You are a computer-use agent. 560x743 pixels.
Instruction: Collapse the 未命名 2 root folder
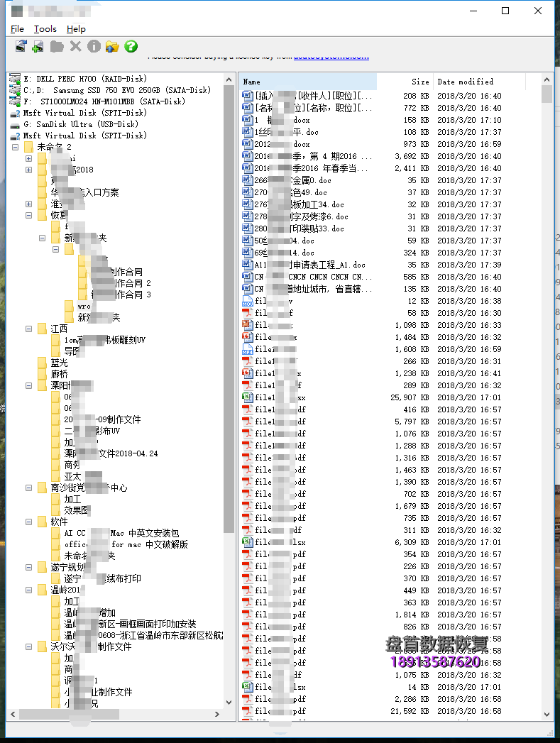[15, 147]
